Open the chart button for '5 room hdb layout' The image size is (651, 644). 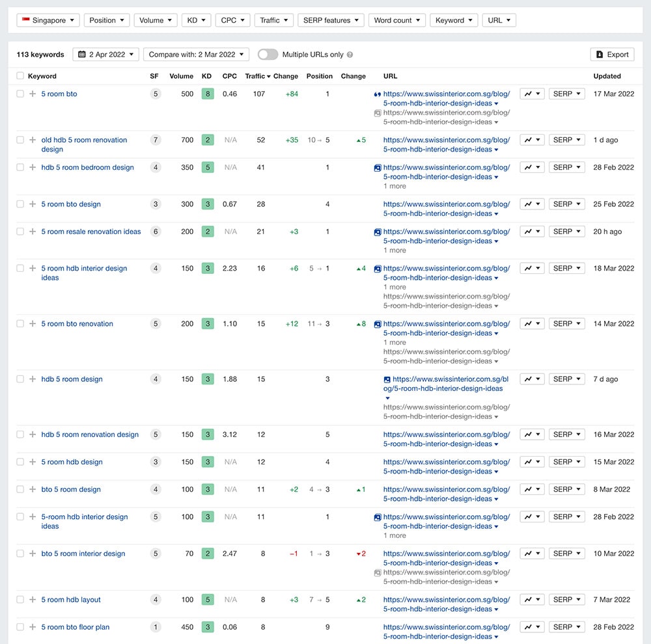click(532, 600)
